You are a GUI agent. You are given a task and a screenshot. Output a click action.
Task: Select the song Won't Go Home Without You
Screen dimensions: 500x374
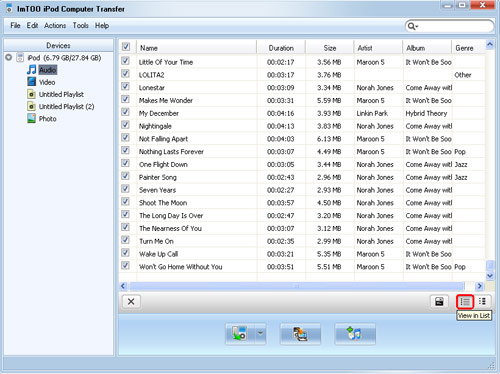tap(180, 267)
